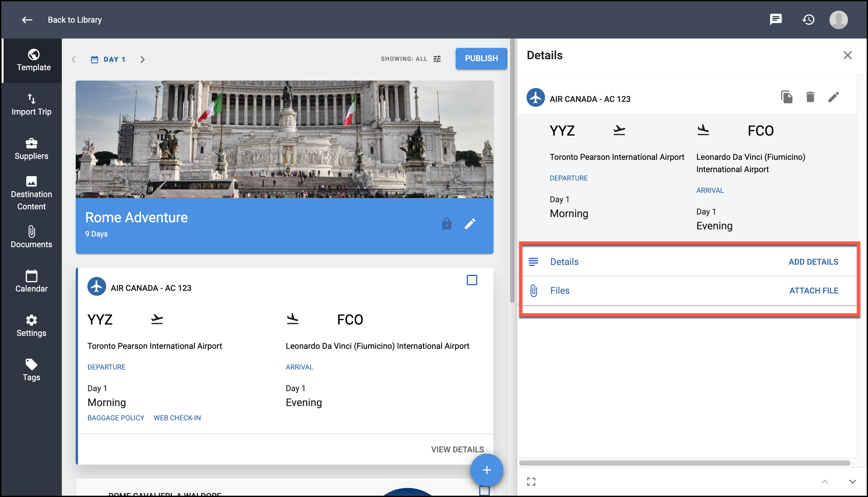Click the landing icon in the Details panel

(703, 130)
